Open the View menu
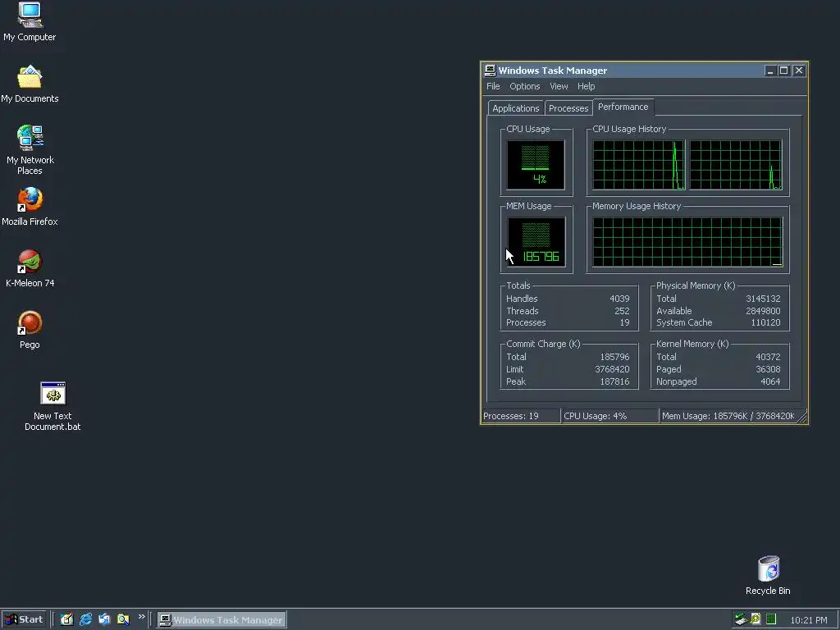This screenshot has width=840, height=630. tap(558, 86)
